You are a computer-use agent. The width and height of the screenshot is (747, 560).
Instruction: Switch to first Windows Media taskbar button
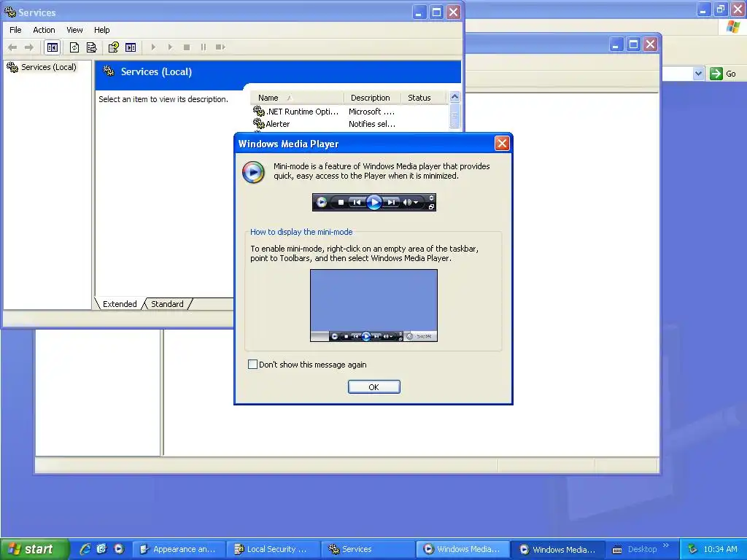pos(462,550)
